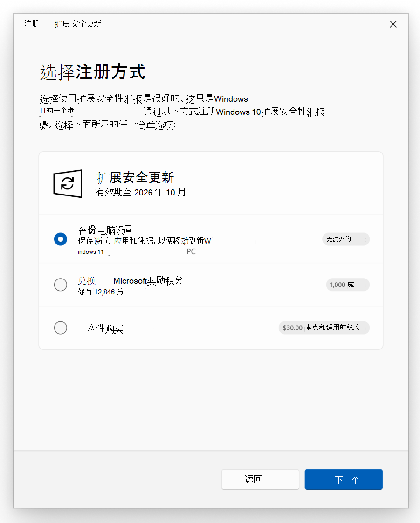The width and height of the screenshot is (420, 523).
Task: Click the 返回 button
Action: 260,479
